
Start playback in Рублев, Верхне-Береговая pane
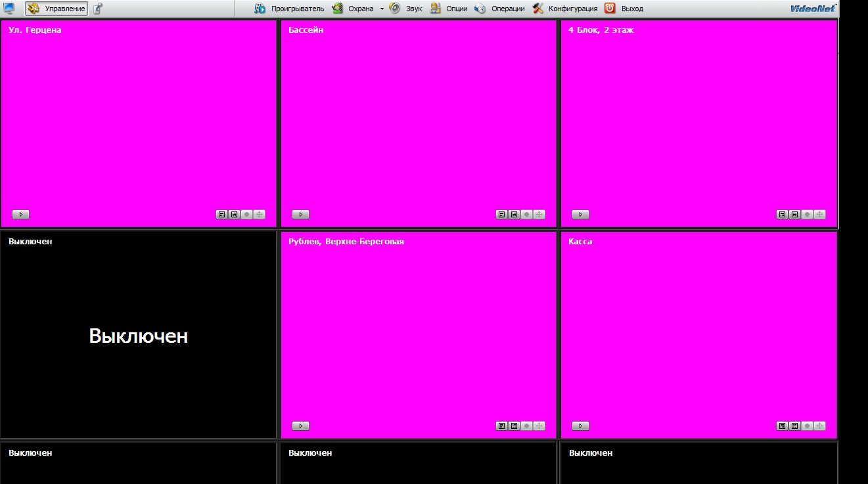click(300, 426)
